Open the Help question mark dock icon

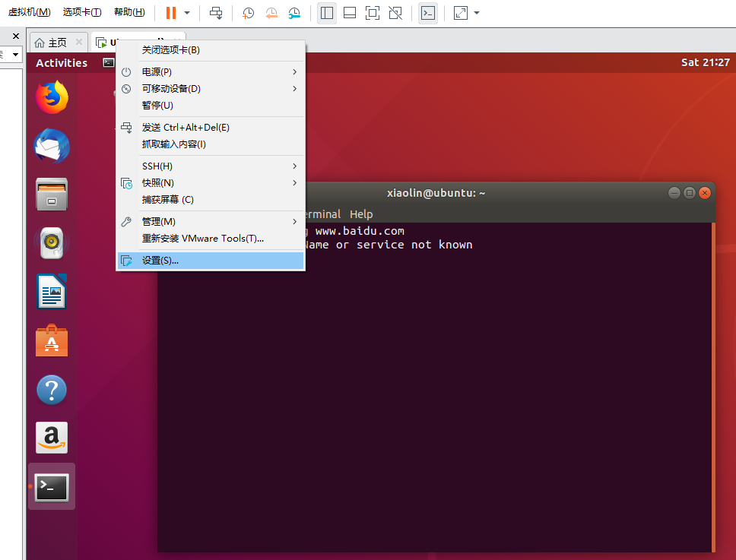pos(52,389)
